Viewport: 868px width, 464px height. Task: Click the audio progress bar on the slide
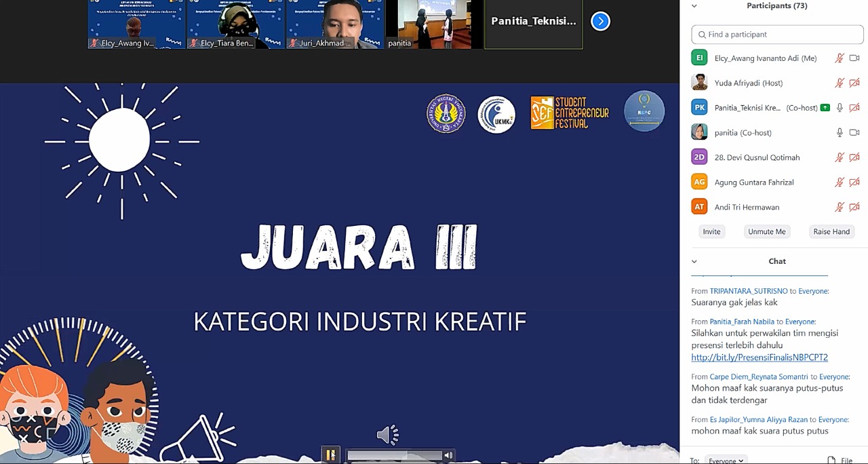[x=394, y=455]
